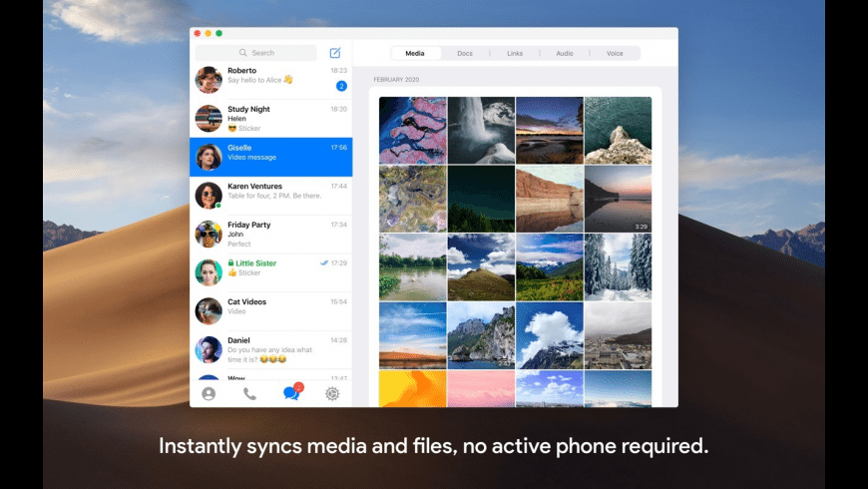868x489 pixels.
Task: Click 'Say hello to Alice' preview
Action: coord(260,80)
